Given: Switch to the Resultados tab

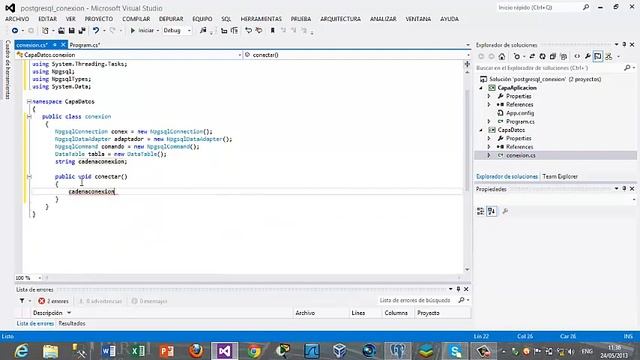Looking at the screenshot, I should pos(72,323).
